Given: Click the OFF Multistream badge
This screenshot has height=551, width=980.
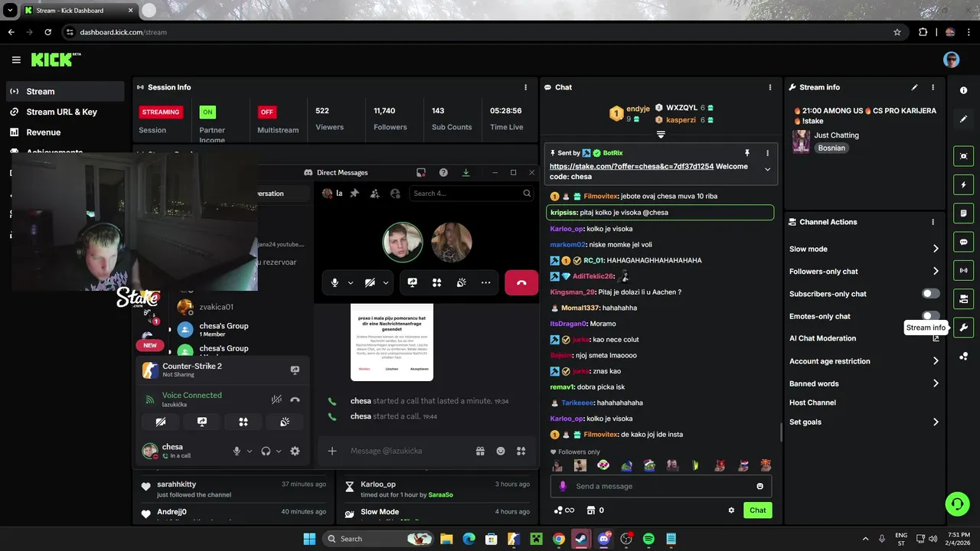Looking at the screenshot, I should click(267, 112).
